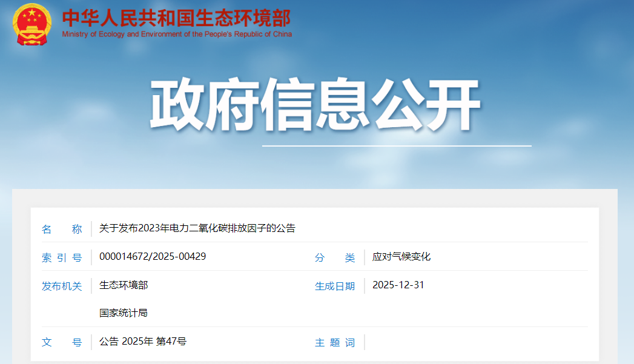Click the 2023年电力二氧化碳排放因子 announcement title
Screen dimensions: 634x364
point(197,228)
